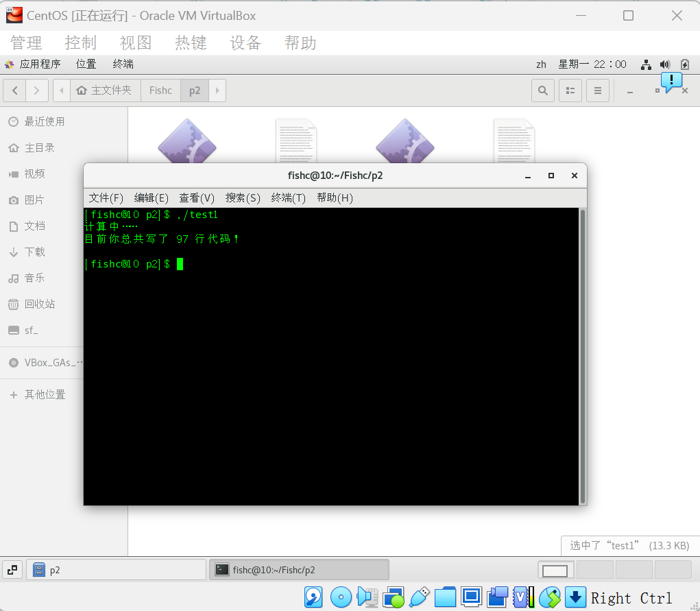Open the Nautilus hamburger options menu
The height and width of the screenshot is (611, 700).
coord(598,90)
